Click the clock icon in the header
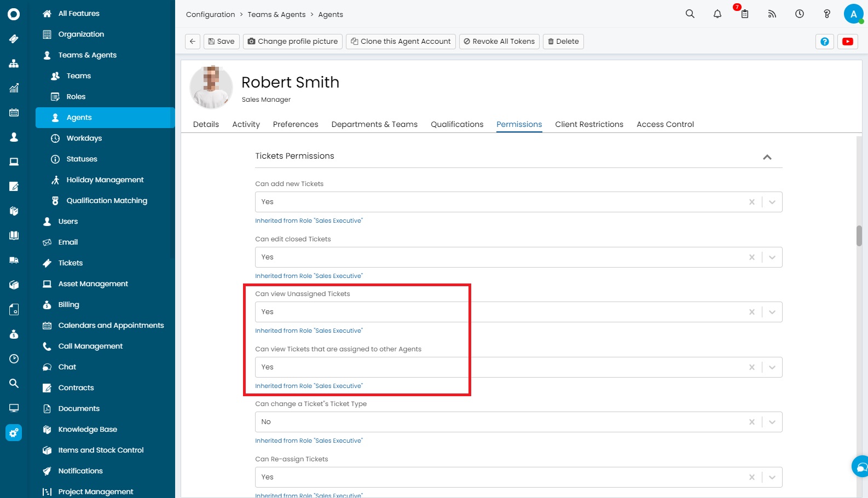This screenshot has width=868, height=498. pos(800,14)
